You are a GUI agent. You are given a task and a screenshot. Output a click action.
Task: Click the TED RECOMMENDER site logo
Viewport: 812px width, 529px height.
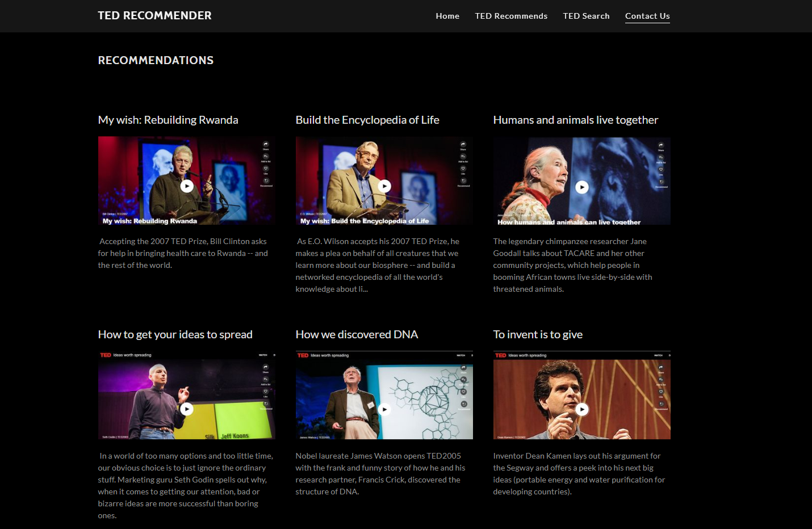coord(154,16)
